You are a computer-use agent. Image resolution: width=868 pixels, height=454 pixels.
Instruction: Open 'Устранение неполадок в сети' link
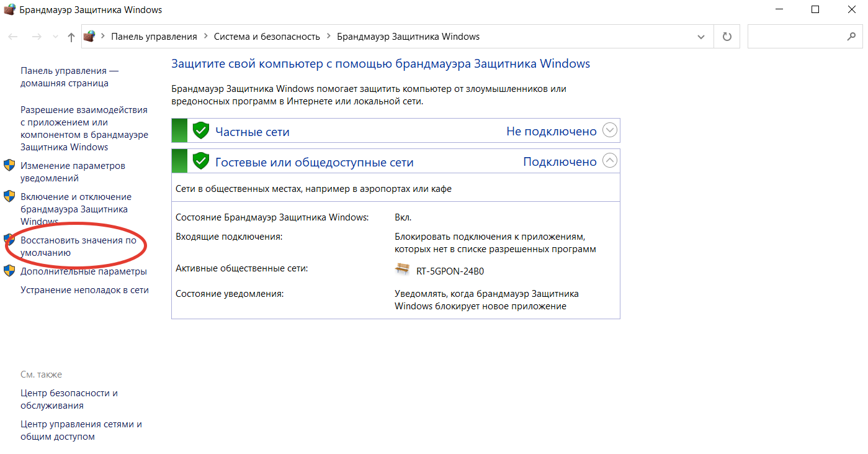(84, 290)
